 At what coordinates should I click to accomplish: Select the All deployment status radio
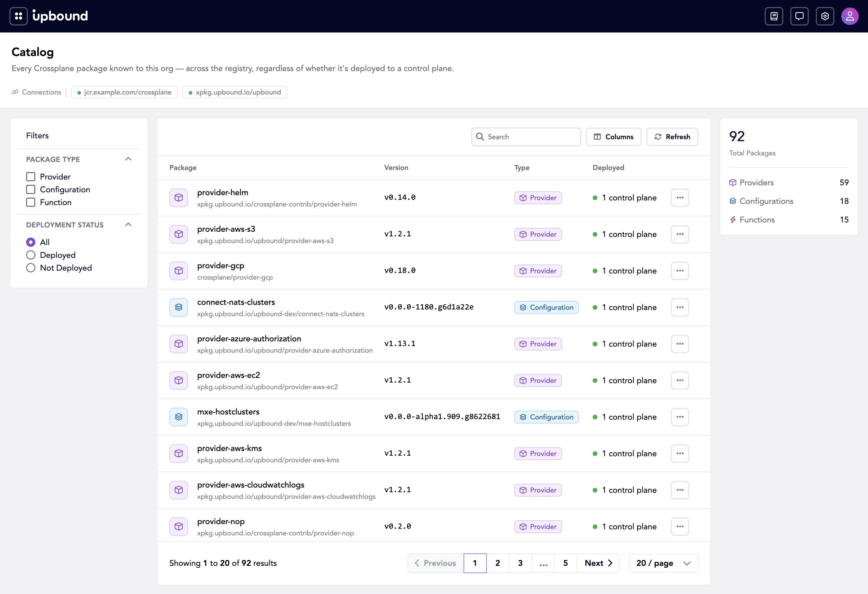coord(31,242)
